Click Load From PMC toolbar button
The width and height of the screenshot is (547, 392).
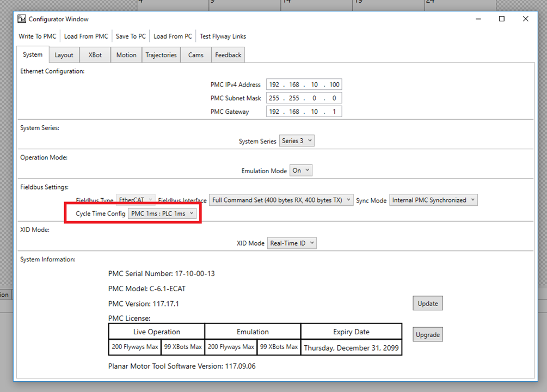coord(86,36)
